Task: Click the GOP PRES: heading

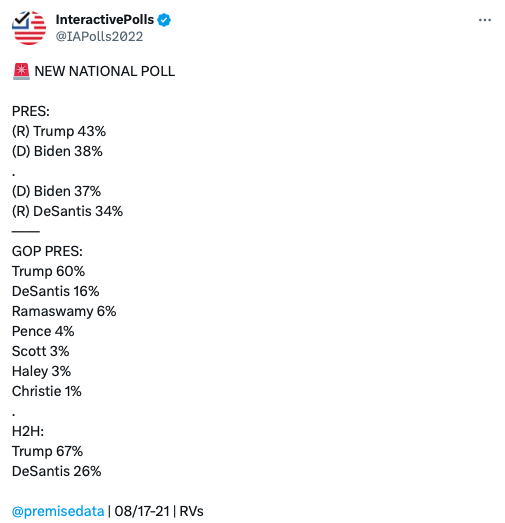Action: [x=47, y=251]
